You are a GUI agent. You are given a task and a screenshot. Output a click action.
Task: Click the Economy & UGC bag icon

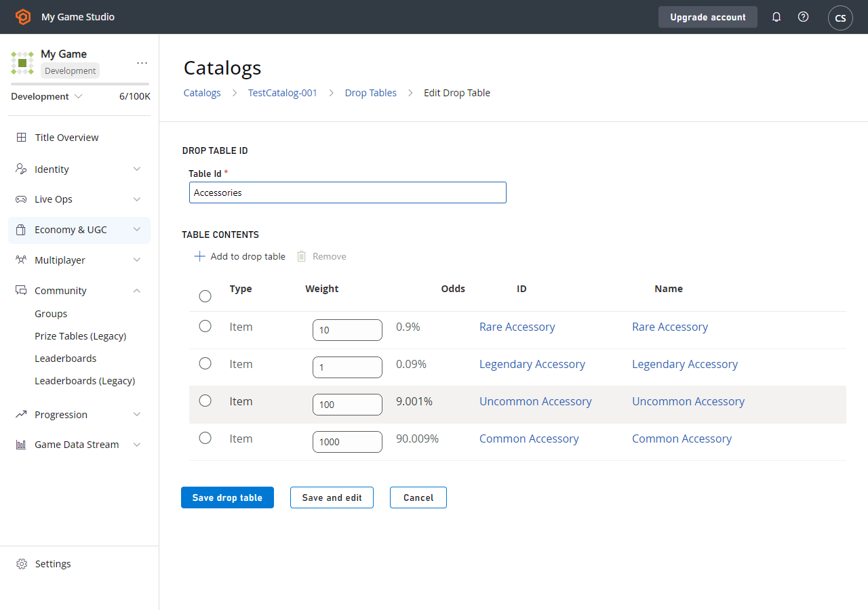click(x=21, y=230)
